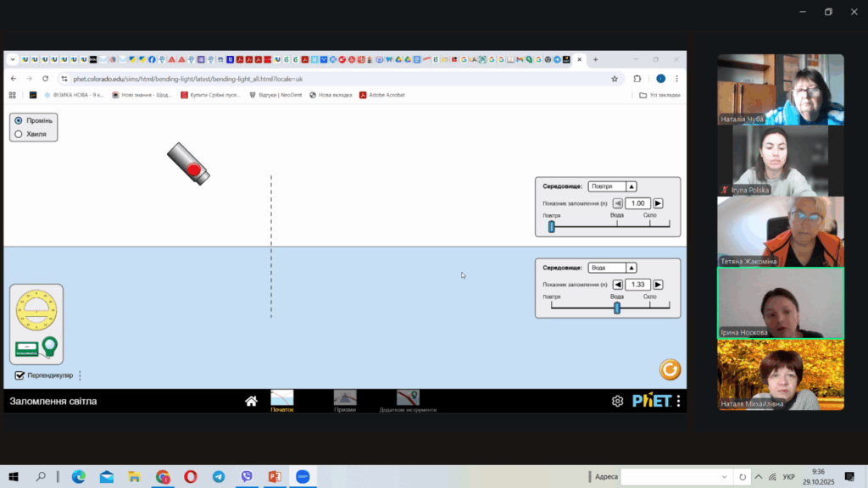This screenshot has width=868, height=488.
Task: Reload the browser page
Action: click(x=46, y=79)
